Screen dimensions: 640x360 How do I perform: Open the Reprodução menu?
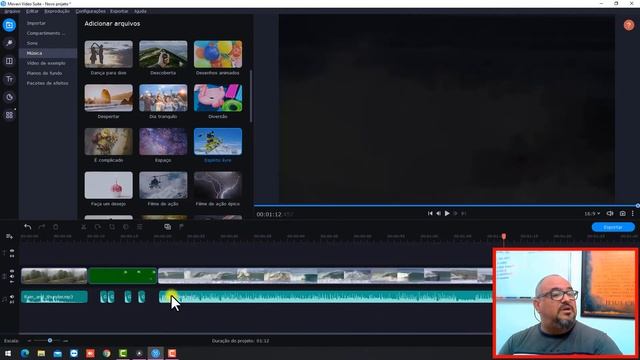(x=57, y=11)
